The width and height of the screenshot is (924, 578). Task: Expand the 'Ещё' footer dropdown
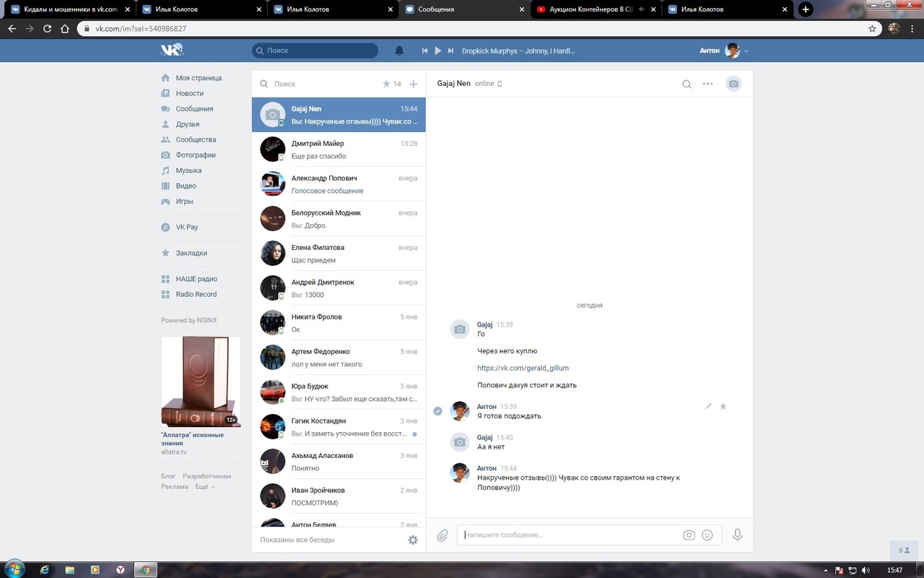205,487
